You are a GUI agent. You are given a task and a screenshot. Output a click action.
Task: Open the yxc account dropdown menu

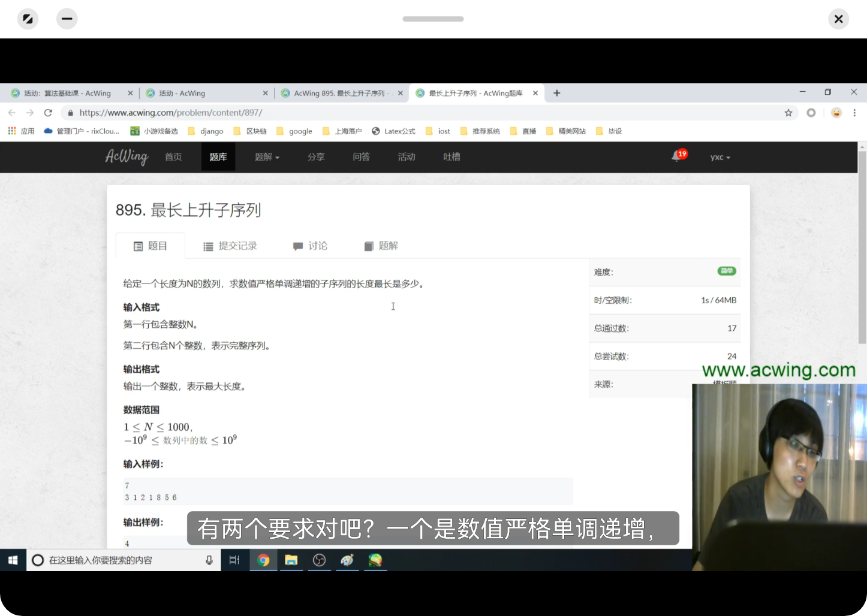tap(720, 157)
